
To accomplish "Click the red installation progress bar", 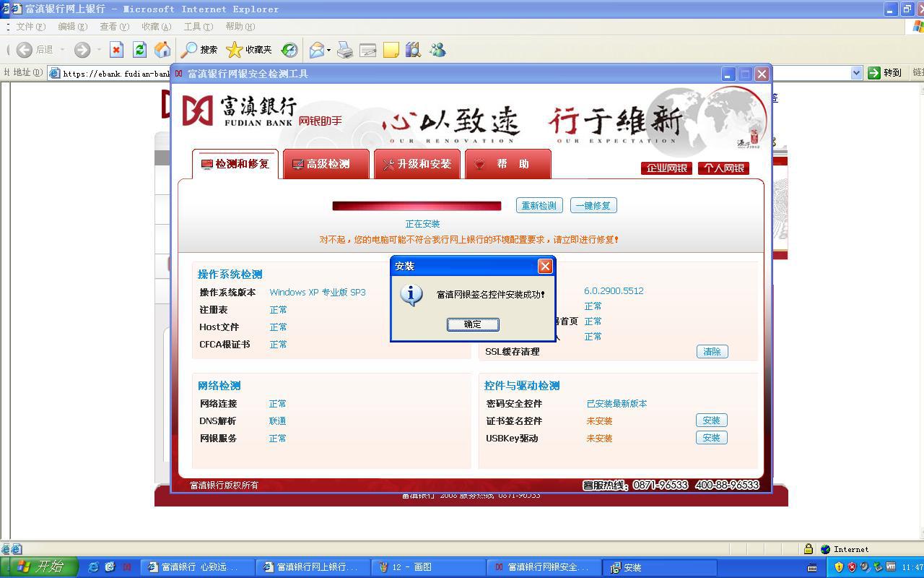I will 417,206.
